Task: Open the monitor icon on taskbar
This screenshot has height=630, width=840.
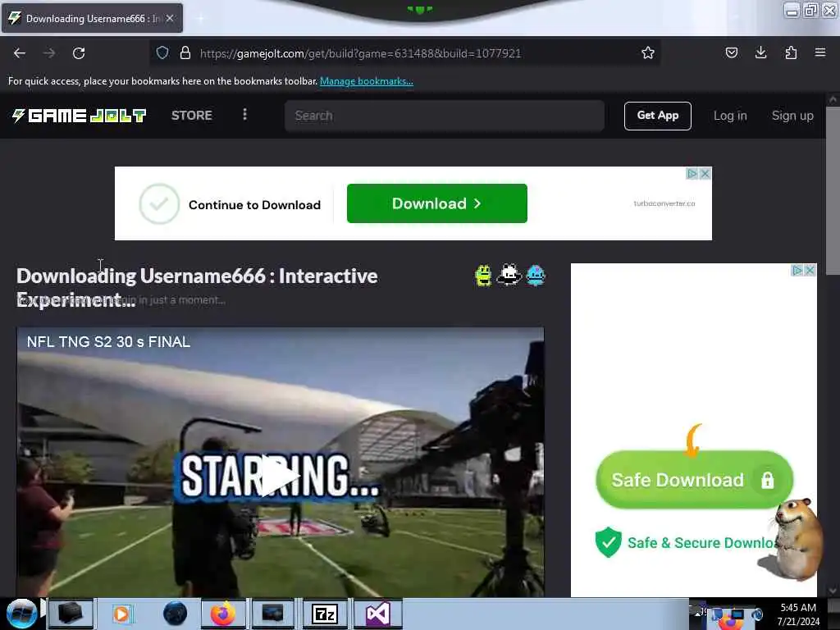Action: pos(272,614)
